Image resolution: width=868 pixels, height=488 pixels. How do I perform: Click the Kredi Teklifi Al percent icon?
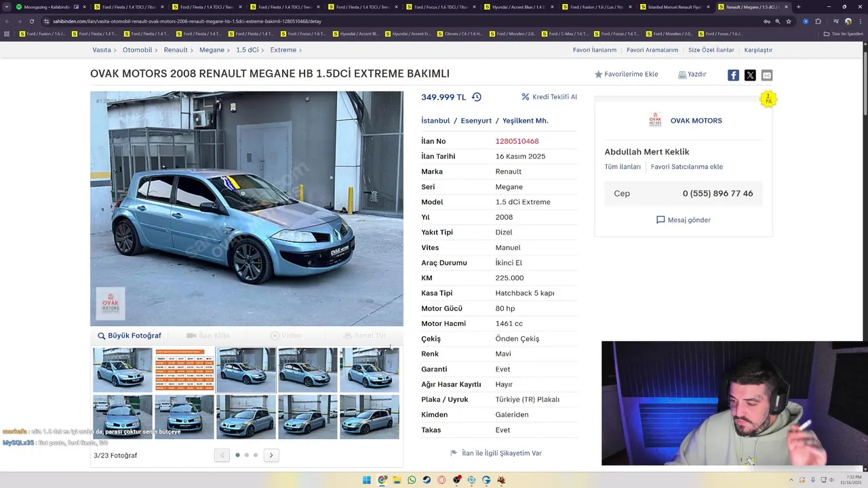(x=526, y=97)
